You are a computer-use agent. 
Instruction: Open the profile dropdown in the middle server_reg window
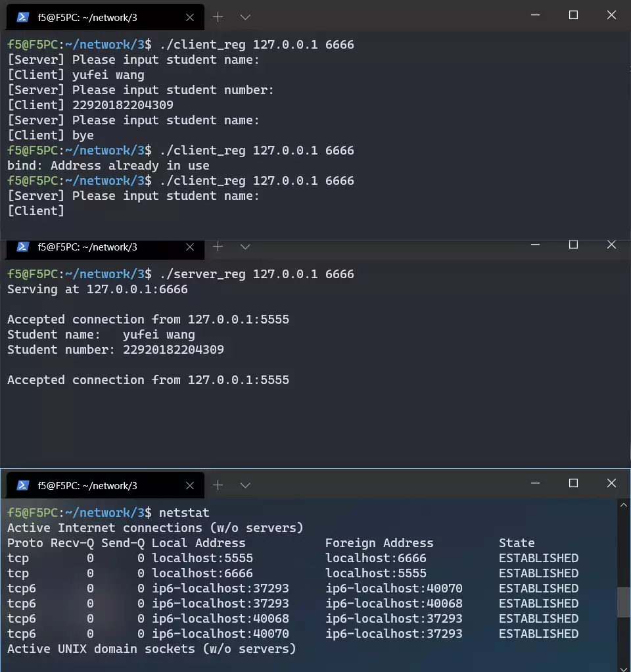[245, 247]
